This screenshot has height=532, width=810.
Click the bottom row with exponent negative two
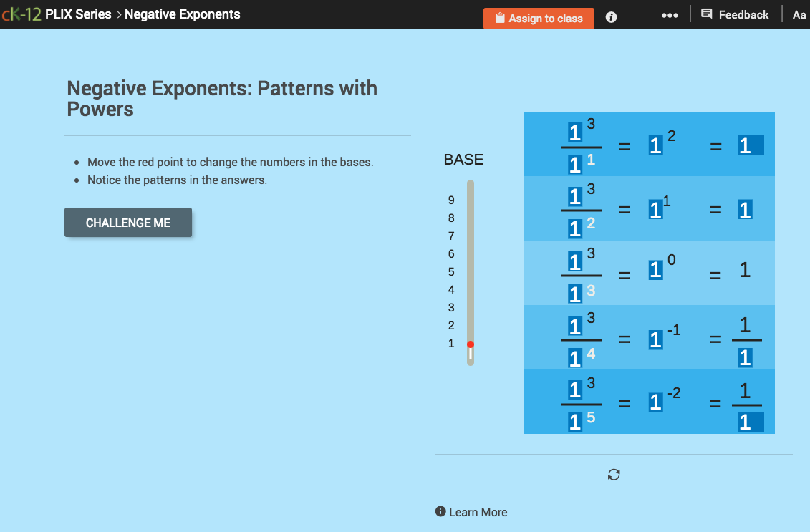coord(650,402)
